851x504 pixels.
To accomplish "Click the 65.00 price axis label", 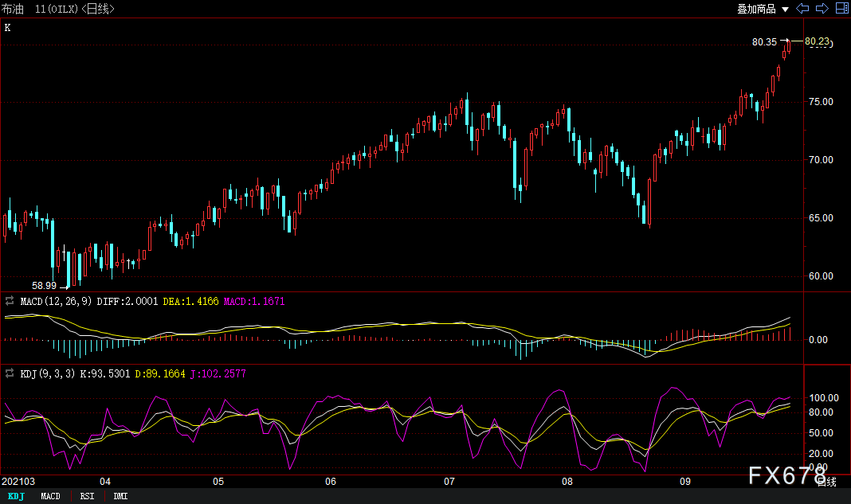I will point(822,218).
